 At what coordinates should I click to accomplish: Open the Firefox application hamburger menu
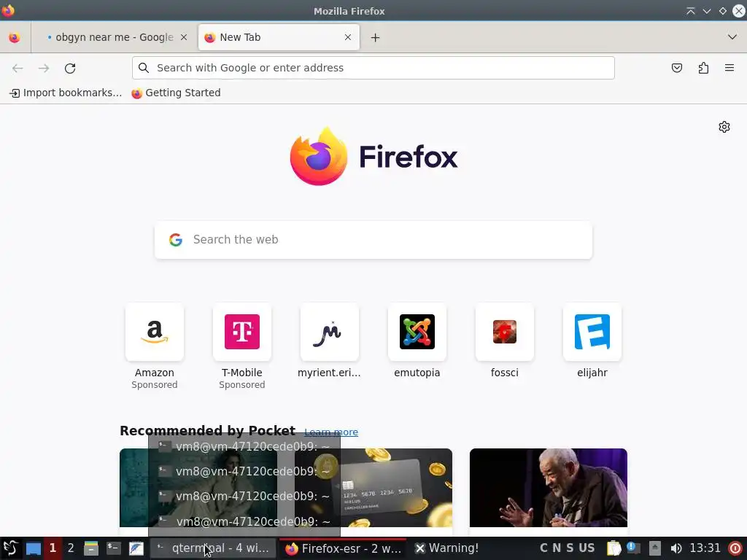pyautogui.click(x=729, y=68)
